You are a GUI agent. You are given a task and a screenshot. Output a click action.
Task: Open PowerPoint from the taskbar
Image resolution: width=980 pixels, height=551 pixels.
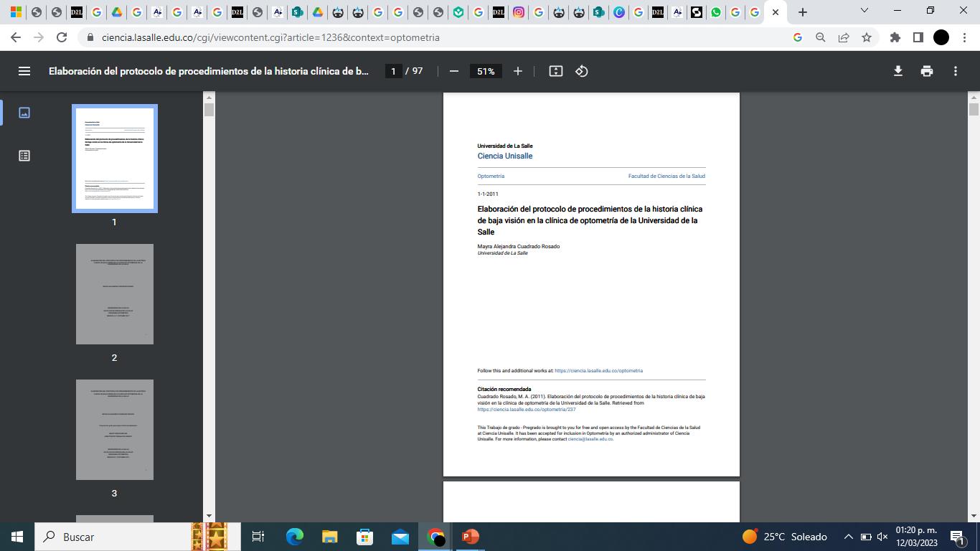(471, 537)
